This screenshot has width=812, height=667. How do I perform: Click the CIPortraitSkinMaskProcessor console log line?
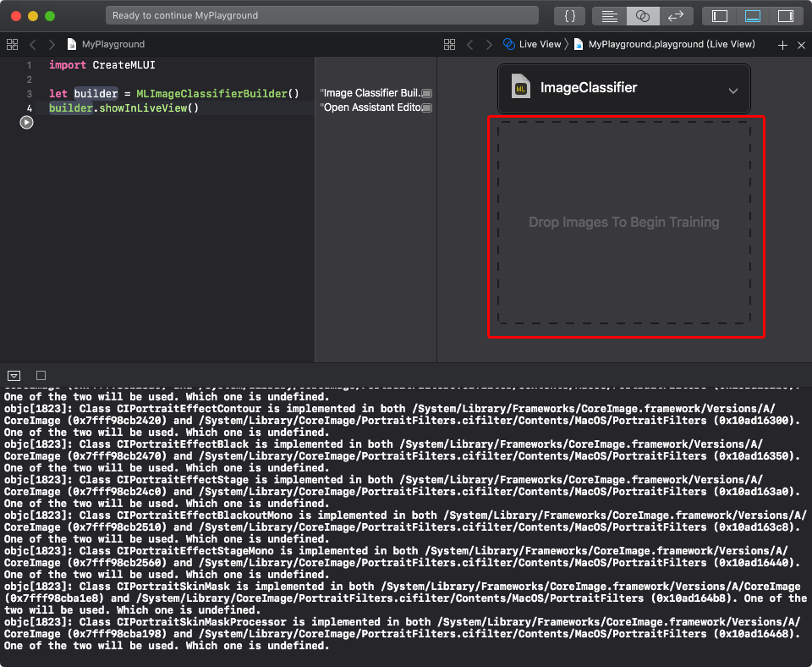click(x=403, y=634)
